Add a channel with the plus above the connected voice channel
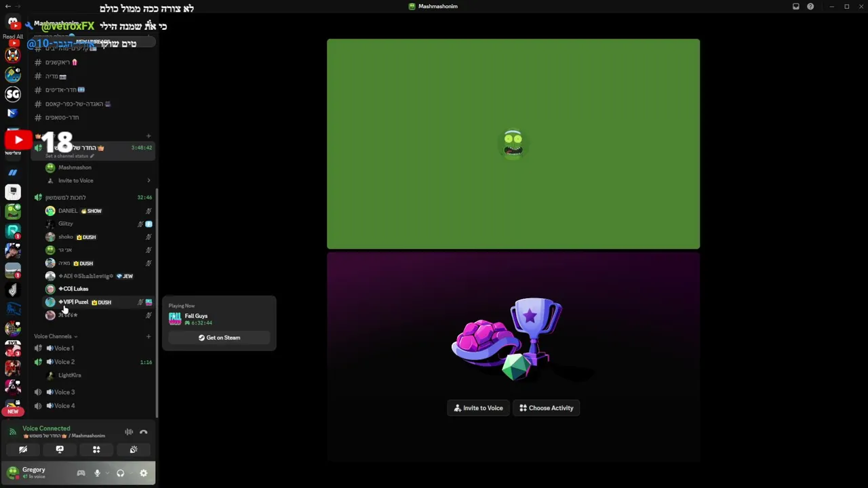Image resolution: width=868 pixels, height=488 pixels. point(149,136)
